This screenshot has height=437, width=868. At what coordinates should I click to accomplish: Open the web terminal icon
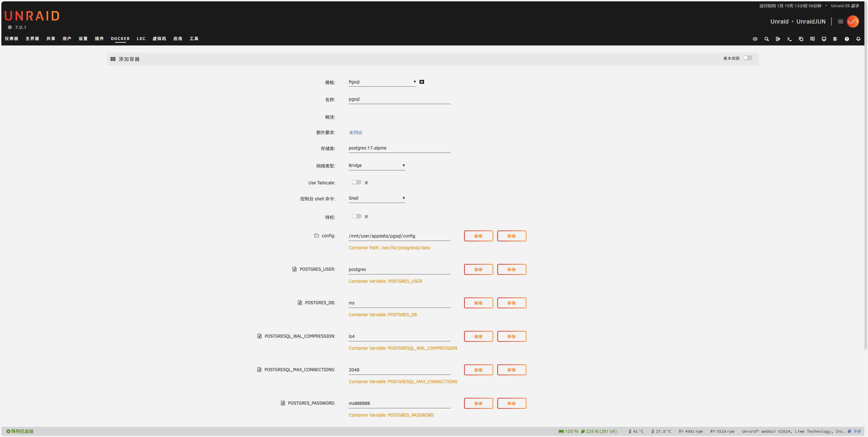789,39
